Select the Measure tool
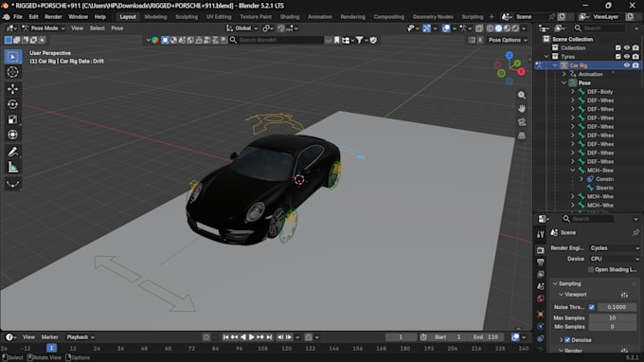 [x=12, y=167]
